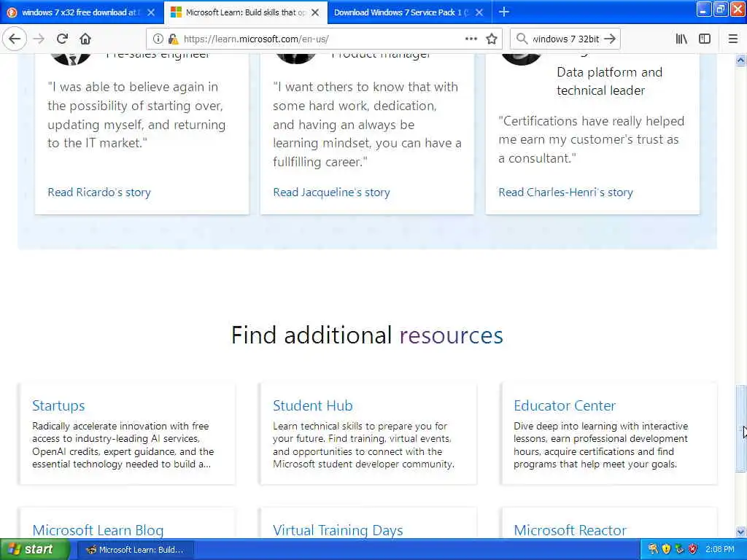Open the Firefox hamburger menu

pos(733,39)
